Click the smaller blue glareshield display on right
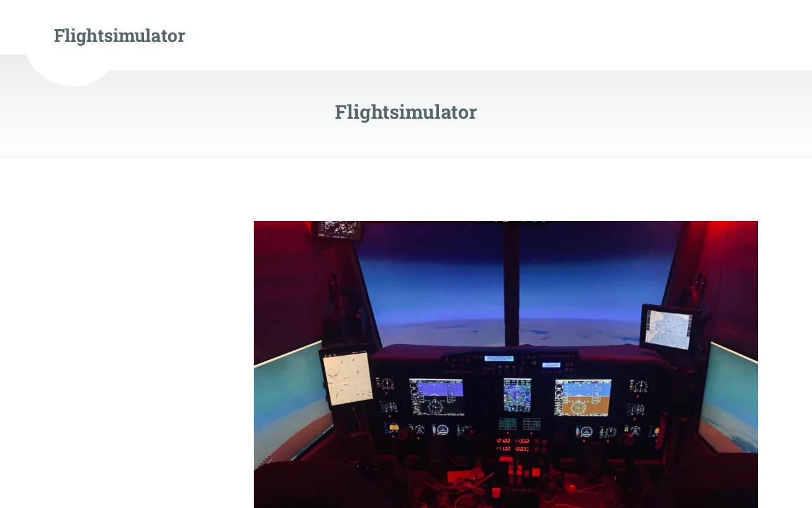This screenshot has width=812, height=508. click(x=551, y=364)
